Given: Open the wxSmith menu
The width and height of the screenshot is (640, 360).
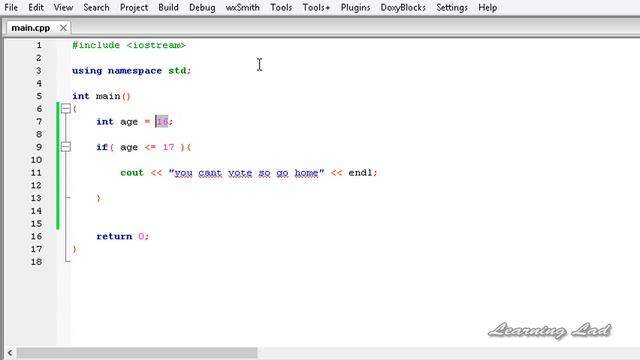Looking at the screenshot, I should [242, 7].
